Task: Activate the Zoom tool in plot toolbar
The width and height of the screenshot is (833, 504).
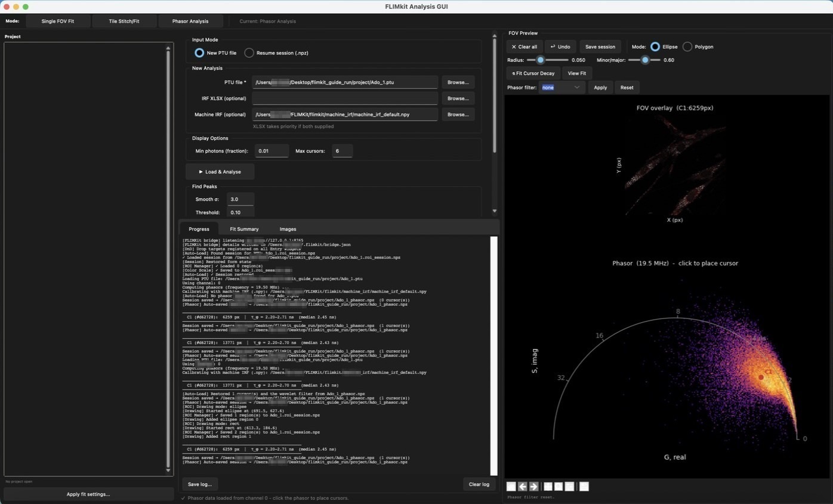Action: pyautogui.click(x=559, y=487)
